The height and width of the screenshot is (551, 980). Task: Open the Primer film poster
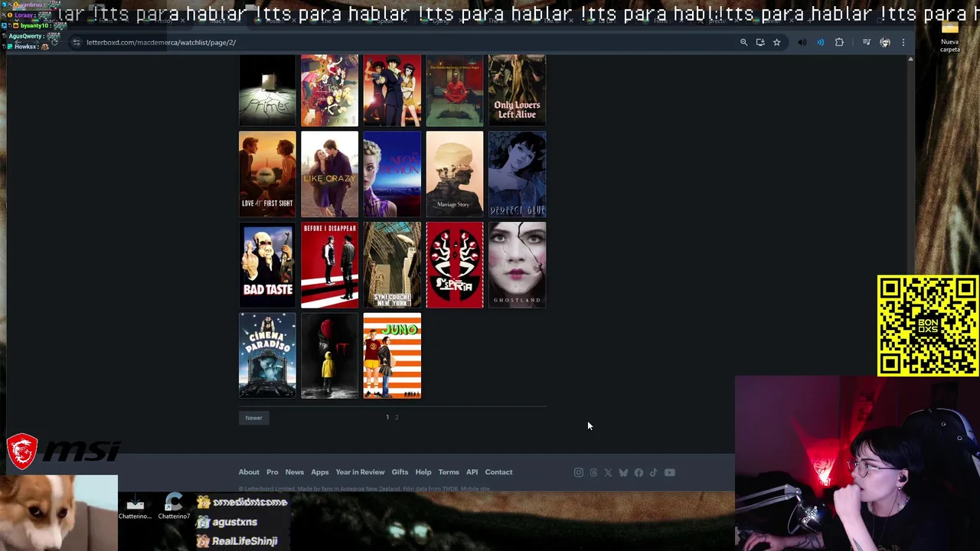(267, 90)
